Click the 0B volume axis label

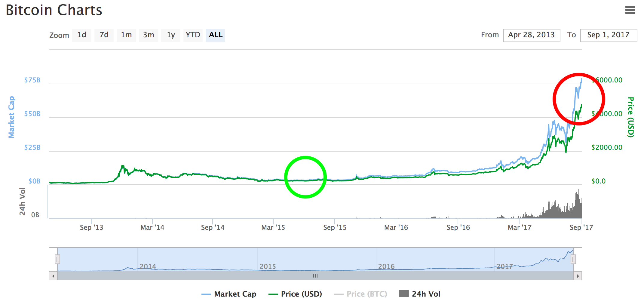[x=35, y=215]
